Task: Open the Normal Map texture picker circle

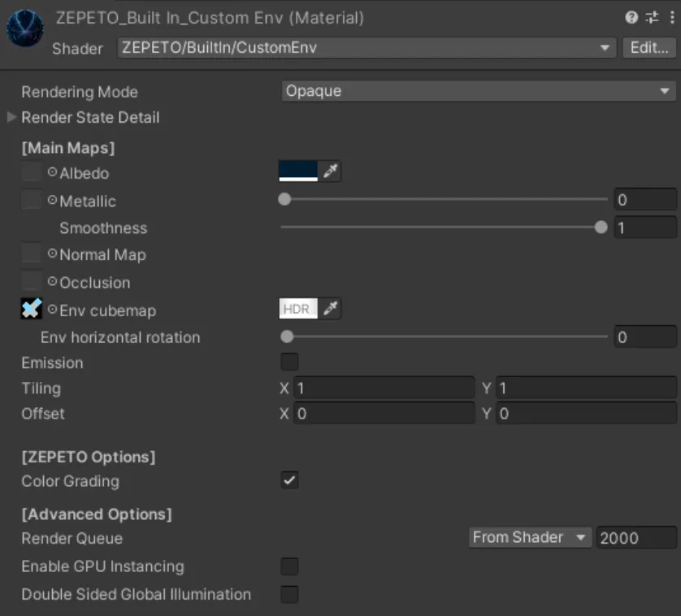Action: coord(52,254)
